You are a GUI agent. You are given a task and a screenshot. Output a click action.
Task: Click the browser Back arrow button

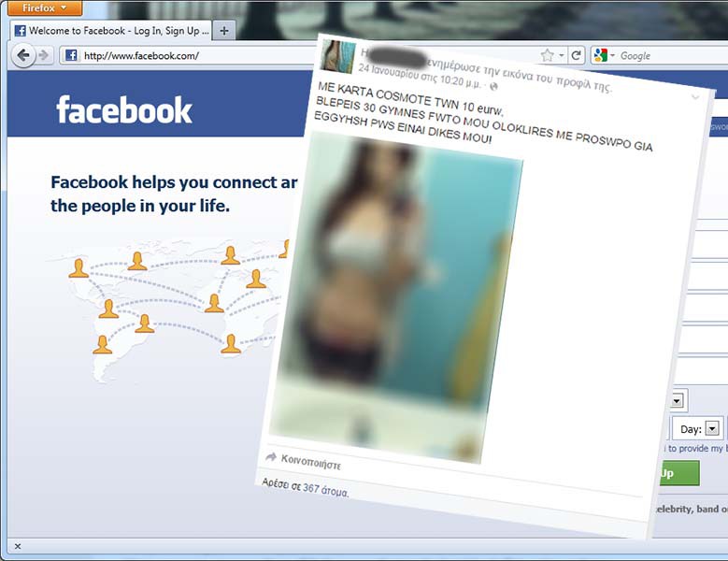[23, 55]
